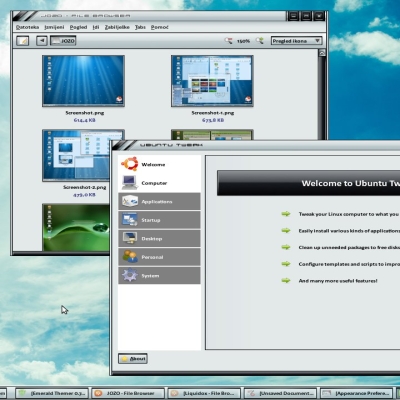Open the Idi menu
Screen dimensions: 400x400
click(96, 27)
